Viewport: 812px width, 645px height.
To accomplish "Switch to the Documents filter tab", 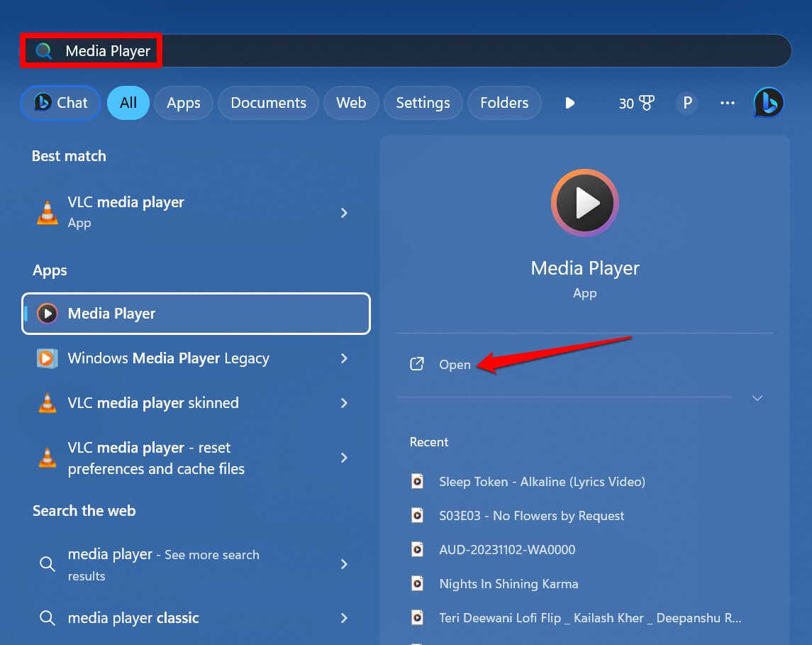I will [268, 103].
